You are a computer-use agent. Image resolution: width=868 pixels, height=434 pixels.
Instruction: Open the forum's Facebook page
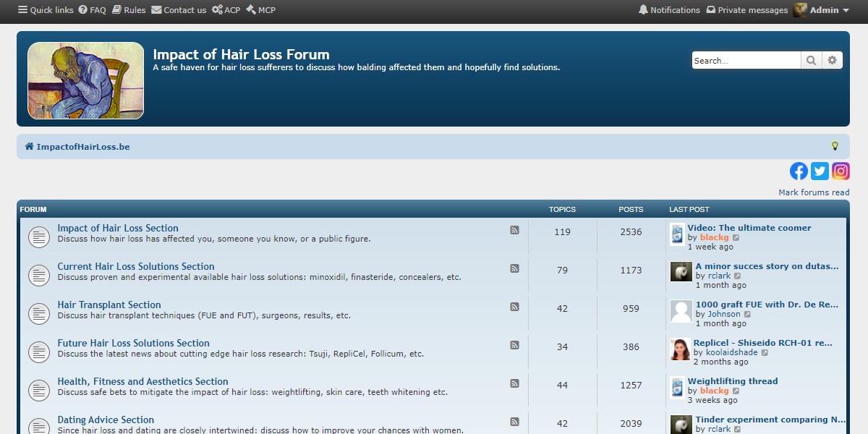(798, 171)
